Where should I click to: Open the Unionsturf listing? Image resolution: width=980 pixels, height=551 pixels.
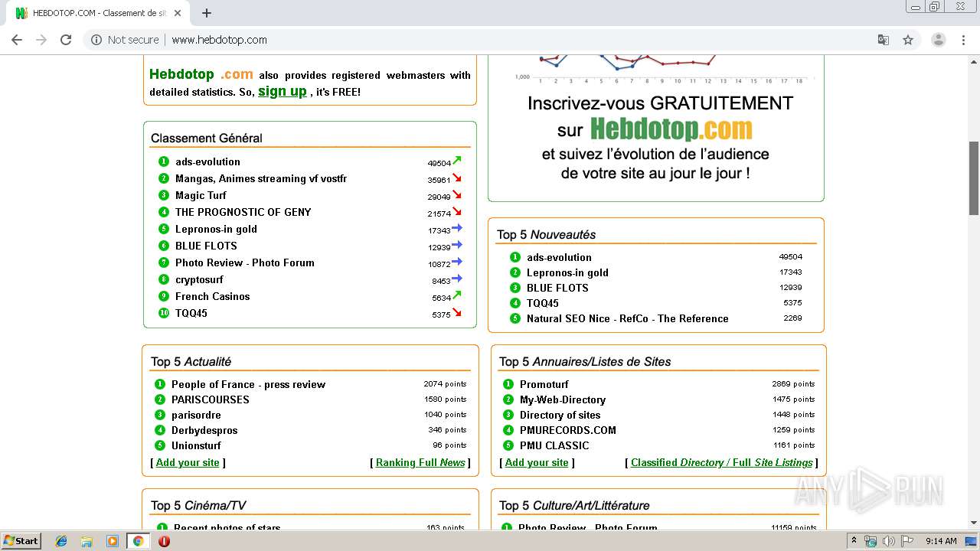[x=196, y=445]
